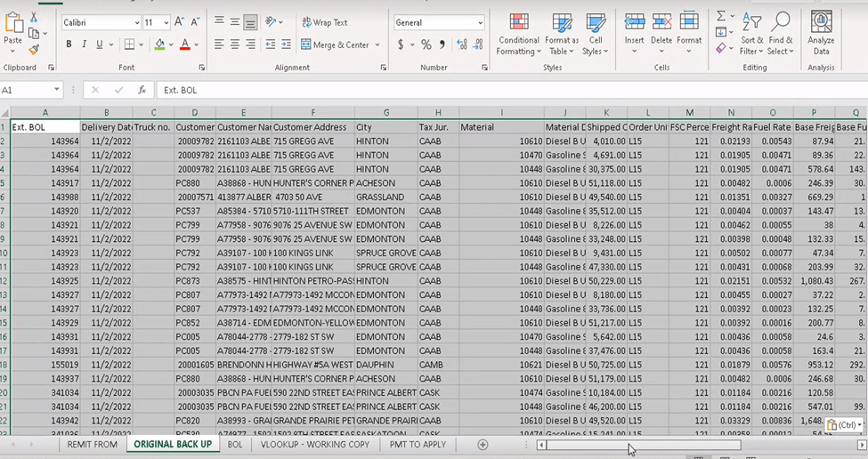Click the Clear eraser icon
The width and height of the screenshot is (868, 459).
[x=721, y=48]
